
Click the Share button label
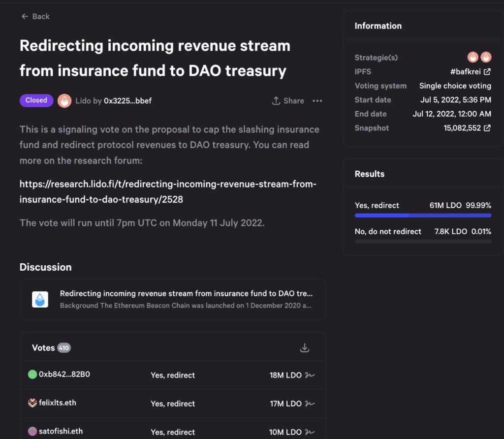pos(294,101)
